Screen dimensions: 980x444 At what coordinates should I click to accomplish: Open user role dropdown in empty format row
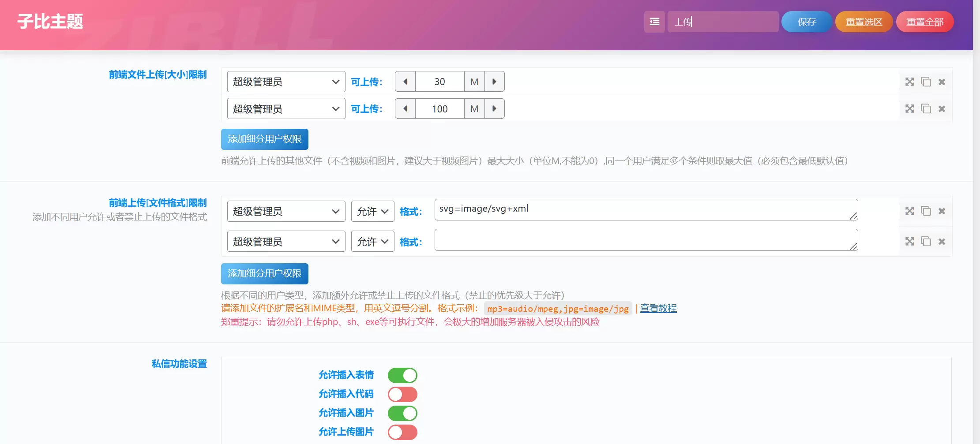click(286, 242)
